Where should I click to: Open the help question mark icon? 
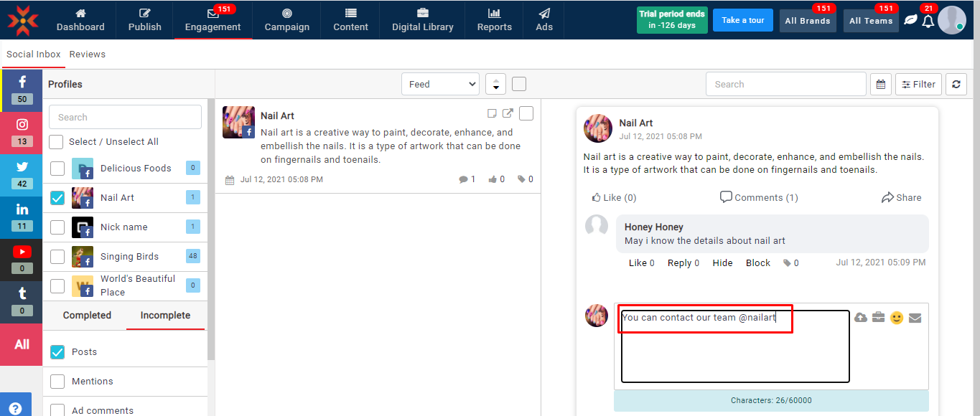click(15, 407)
